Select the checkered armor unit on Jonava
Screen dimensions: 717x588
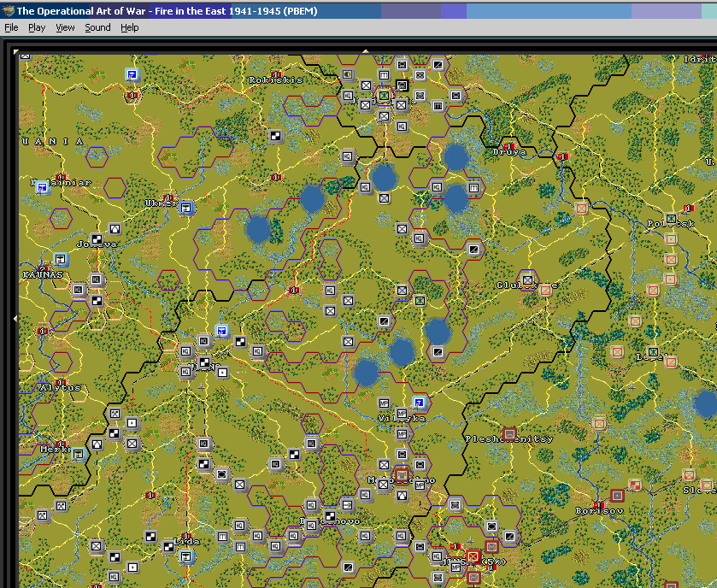coord(97,239)
